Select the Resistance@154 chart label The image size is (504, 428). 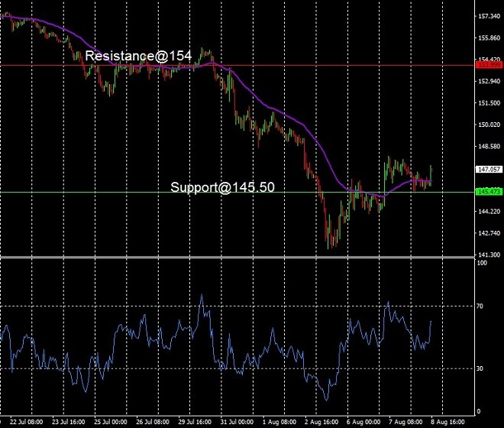point(138,56)
